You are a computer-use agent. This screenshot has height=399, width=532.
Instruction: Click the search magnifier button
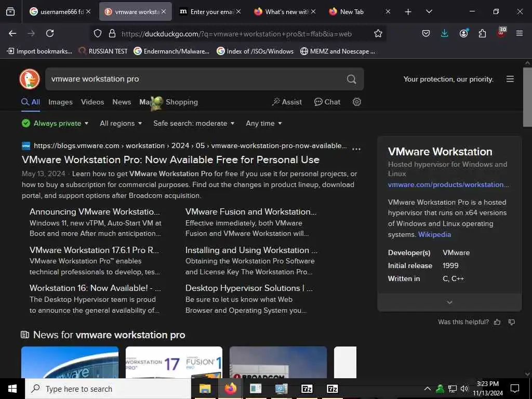point(352,79)
